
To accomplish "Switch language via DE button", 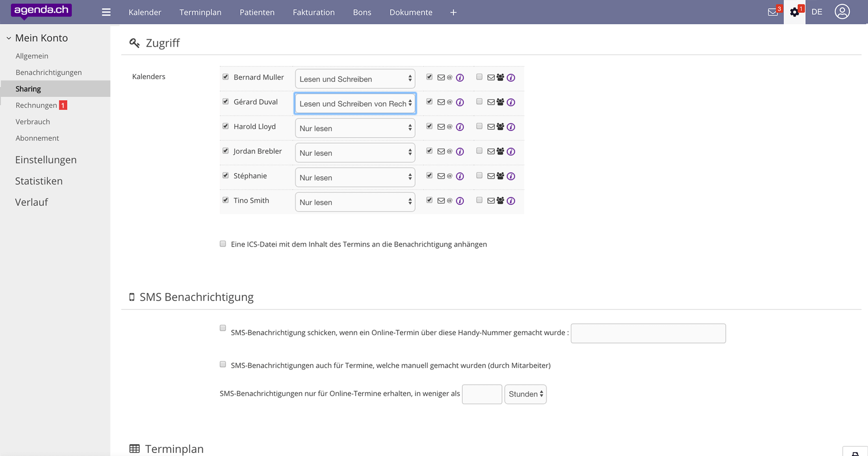I will point(817,12).
